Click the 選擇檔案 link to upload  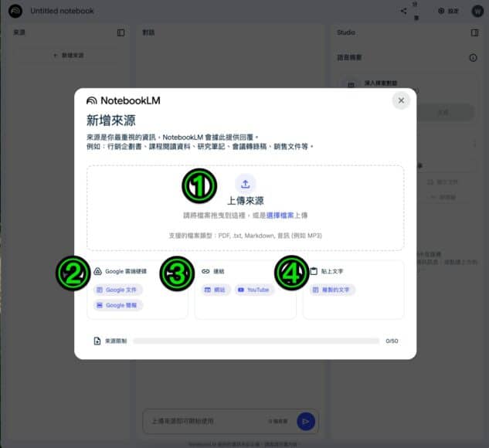point(279,215)
